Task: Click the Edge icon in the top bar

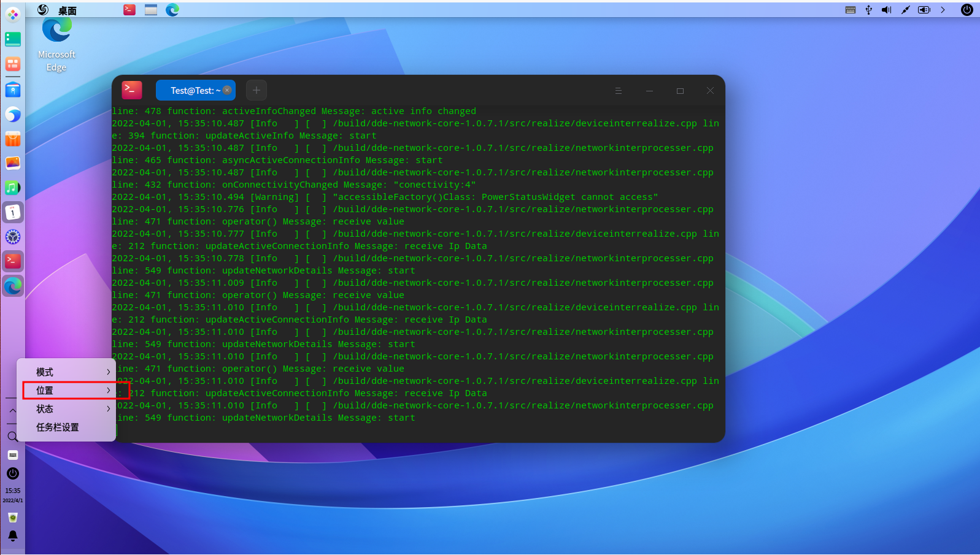Action: coord(172,9)
